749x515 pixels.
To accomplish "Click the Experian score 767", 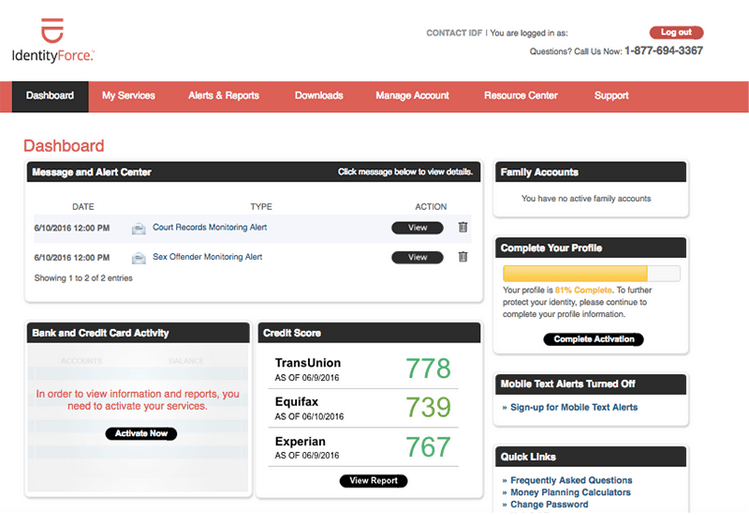I will click(x=428, y=447).
